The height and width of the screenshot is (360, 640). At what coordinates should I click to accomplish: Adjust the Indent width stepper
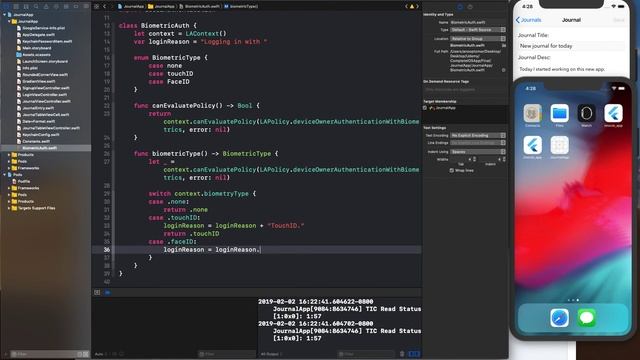click(504, 159)
